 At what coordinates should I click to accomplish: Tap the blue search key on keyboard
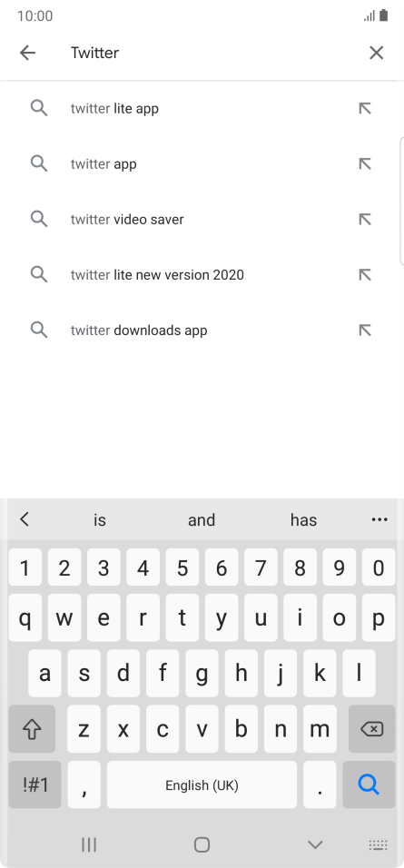click(369, 784)
